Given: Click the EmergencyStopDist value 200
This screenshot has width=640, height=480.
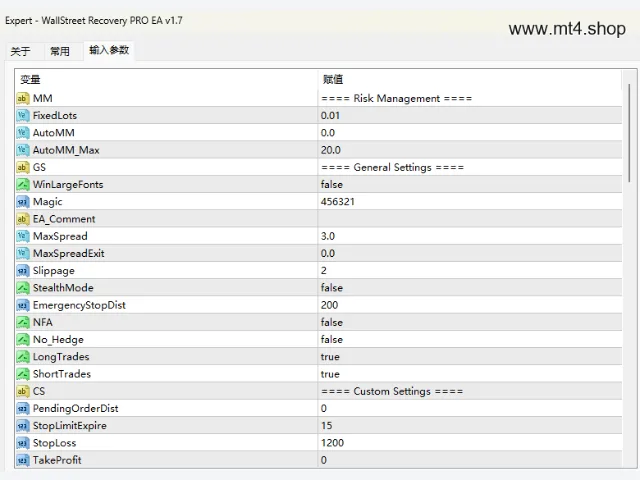Looking at the screenshot, I should coord(329,305).
